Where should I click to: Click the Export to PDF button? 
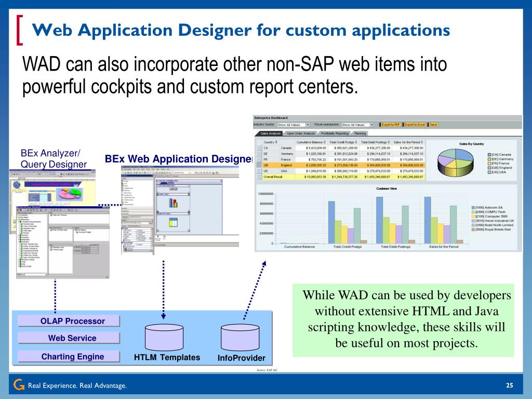click(391, 125)
